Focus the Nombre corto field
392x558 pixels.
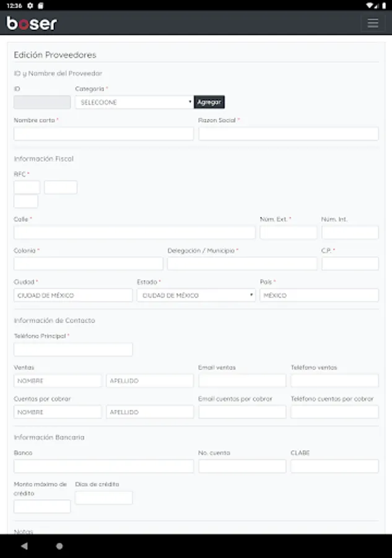(x=103, y=134)
